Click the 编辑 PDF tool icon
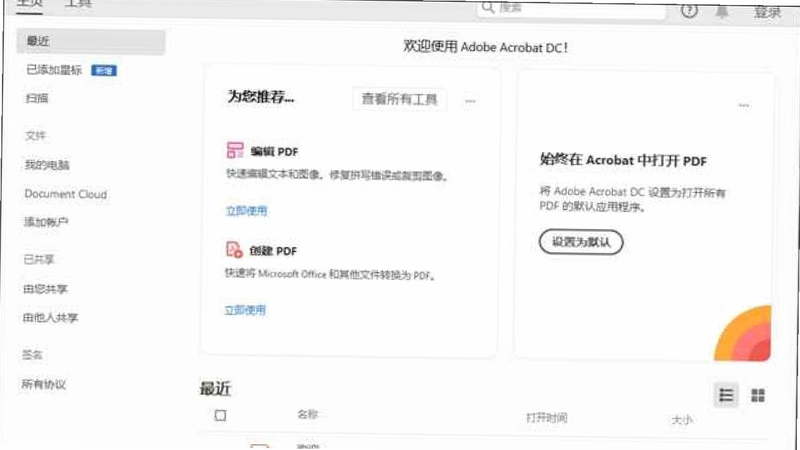The width and height of the screenshot is (800, 450). coord(235,150)
